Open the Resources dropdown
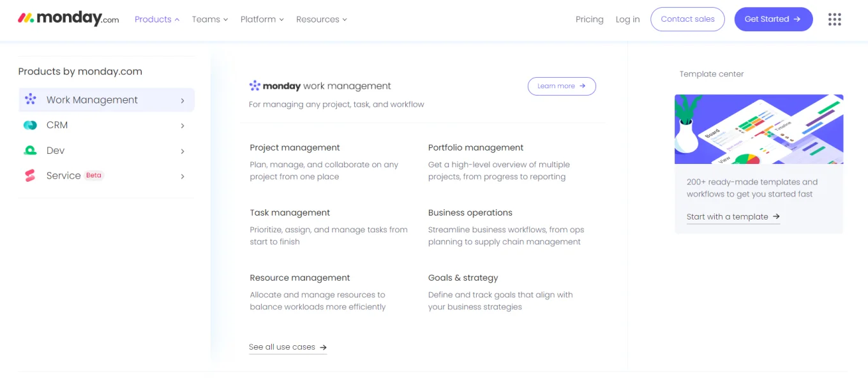This screenshot has width=868, height=379. point(322,19)
